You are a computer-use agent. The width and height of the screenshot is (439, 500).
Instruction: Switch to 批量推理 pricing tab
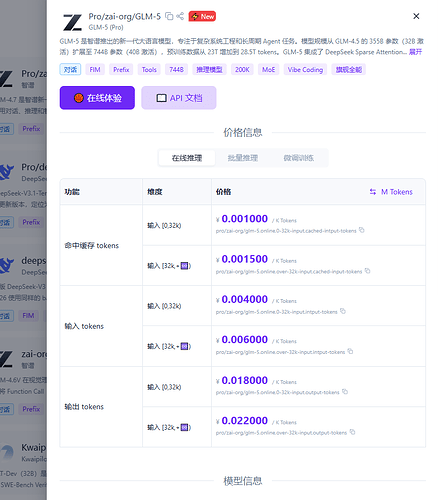pyautogui.click(x=243, y=158)
